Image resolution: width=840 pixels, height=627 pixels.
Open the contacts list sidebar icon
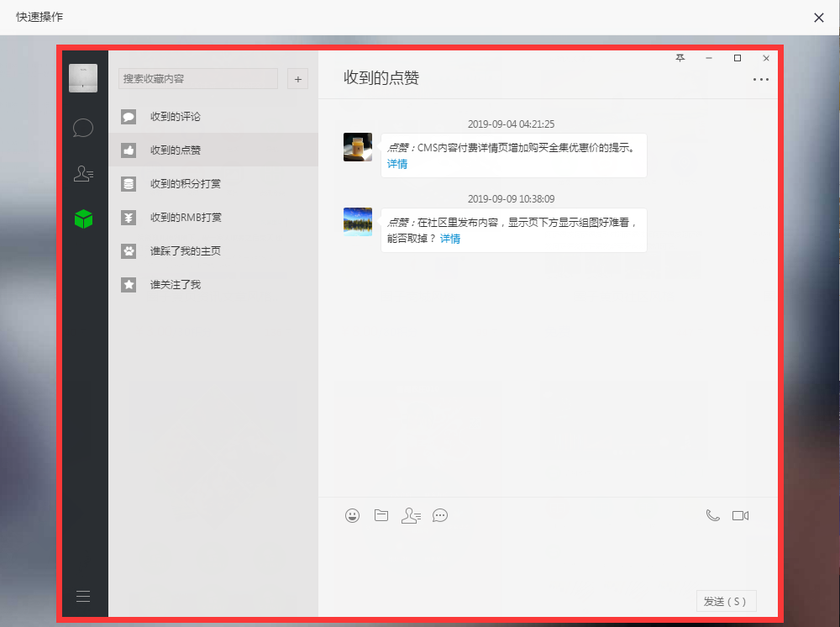(83, 174)
